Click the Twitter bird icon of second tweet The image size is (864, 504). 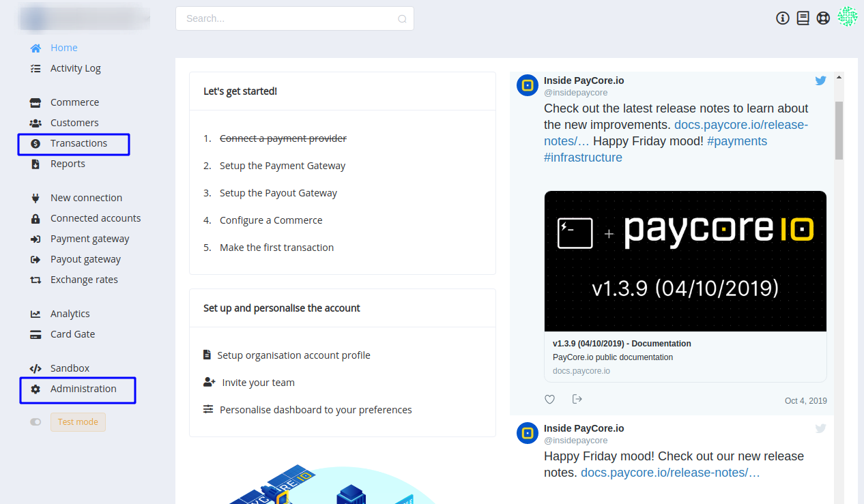pos(821,428)
